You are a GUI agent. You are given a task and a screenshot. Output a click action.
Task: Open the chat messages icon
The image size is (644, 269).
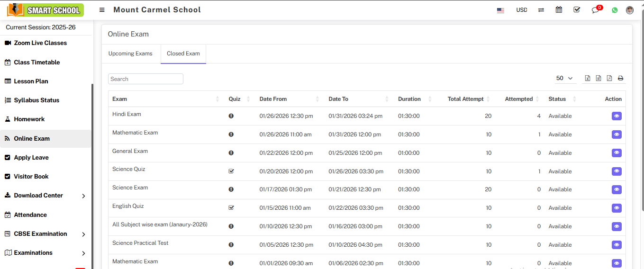(595, 10)
